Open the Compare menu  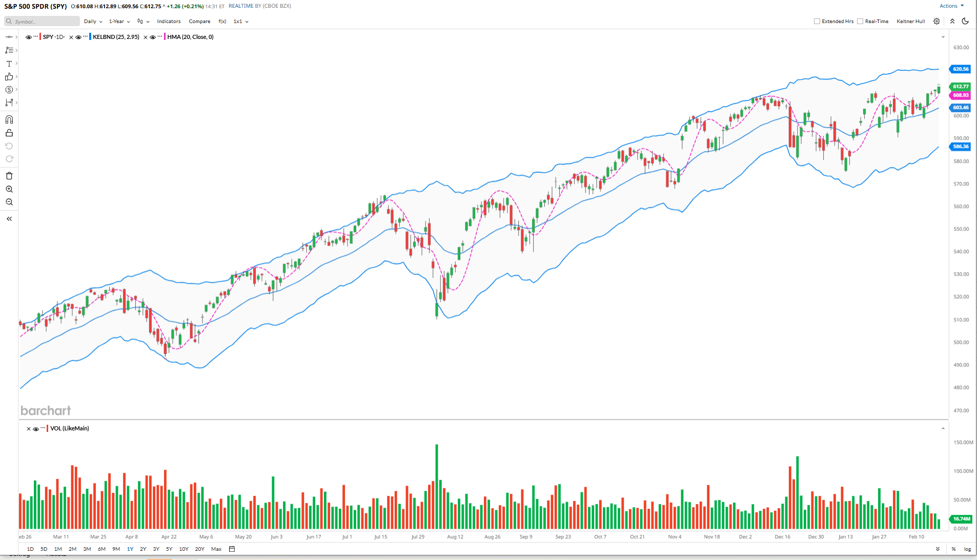pyautogui.click(x=199, y=22)
